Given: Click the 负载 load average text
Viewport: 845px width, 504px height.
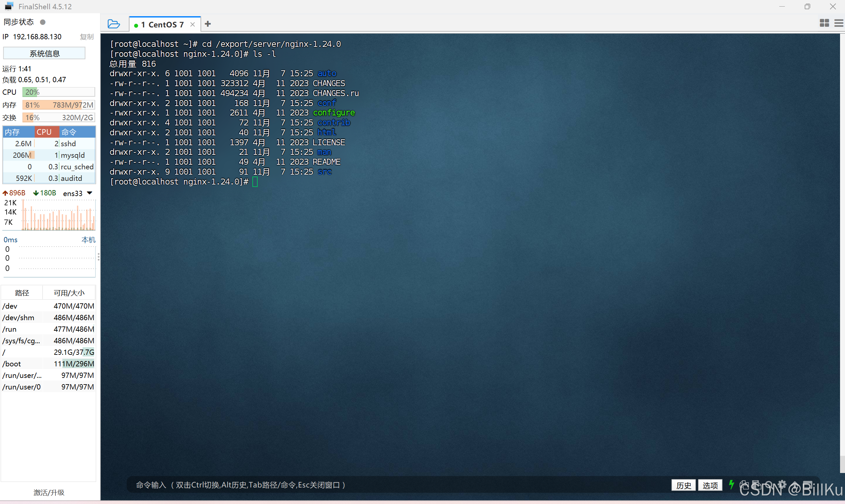Looking at the screenshot, I should [34, 80].
